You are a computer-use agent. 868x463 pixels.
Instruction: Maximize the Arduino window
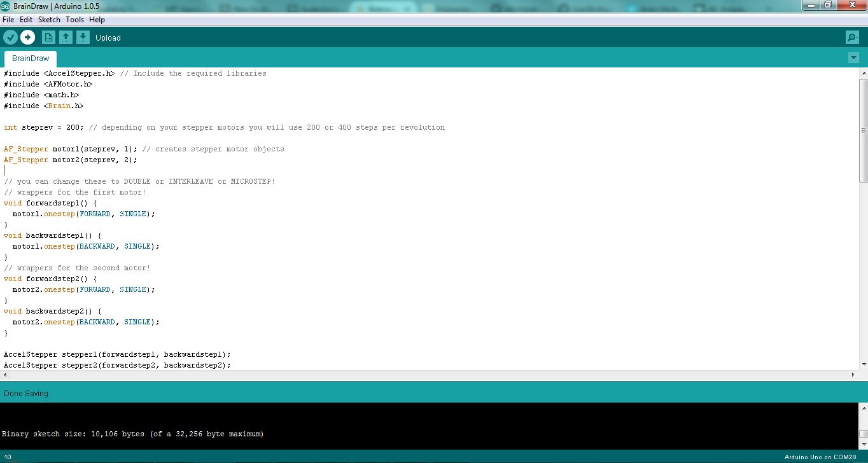click(828, 5)
